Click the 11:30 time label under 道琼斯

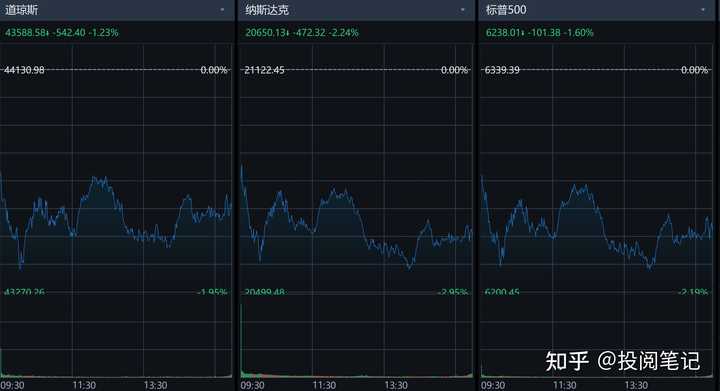[84, 385]
